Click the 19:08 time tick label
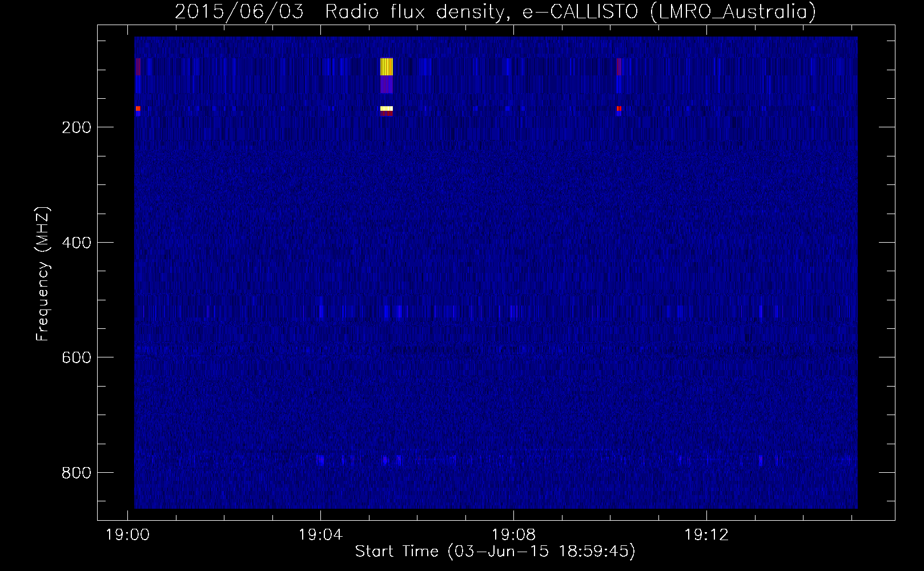The width and height of the screenshot is (924, 571). point(513,535)
